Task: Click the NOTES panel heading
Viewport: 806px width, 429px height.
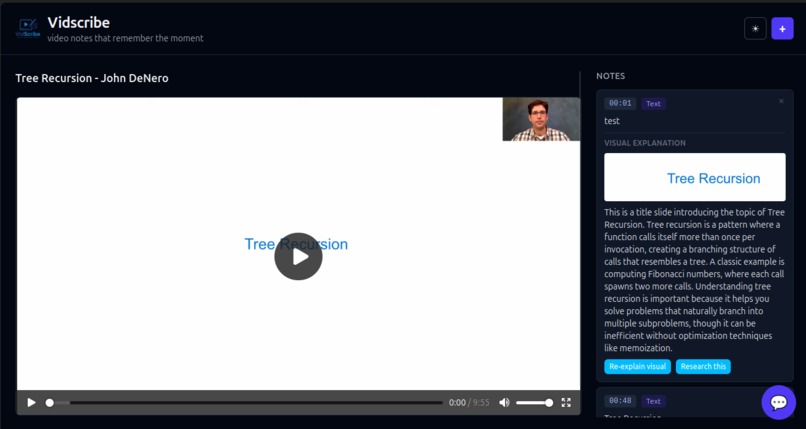Action: point(611,76)
